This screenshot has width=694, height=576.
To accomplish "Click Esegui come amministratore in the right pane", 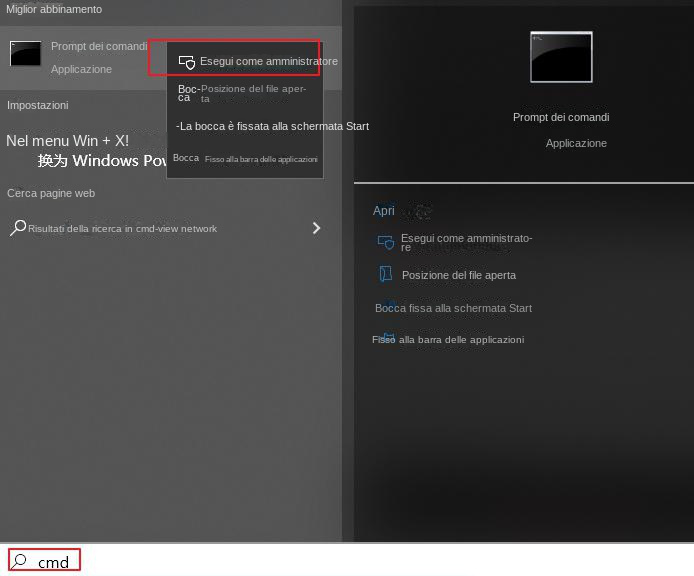I will [467, 242].
